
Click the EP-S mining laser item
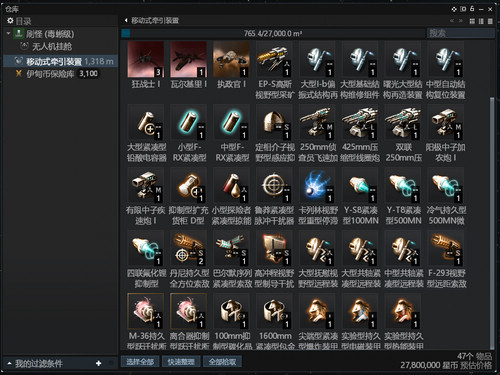coord(274,60)
